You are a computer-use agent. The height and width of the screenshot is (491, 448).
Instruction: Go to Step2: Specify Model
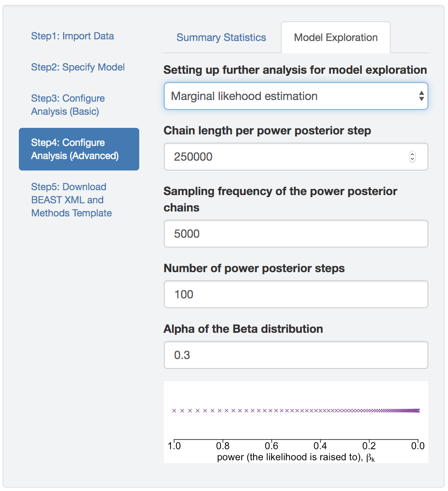[x=78, y=67]
